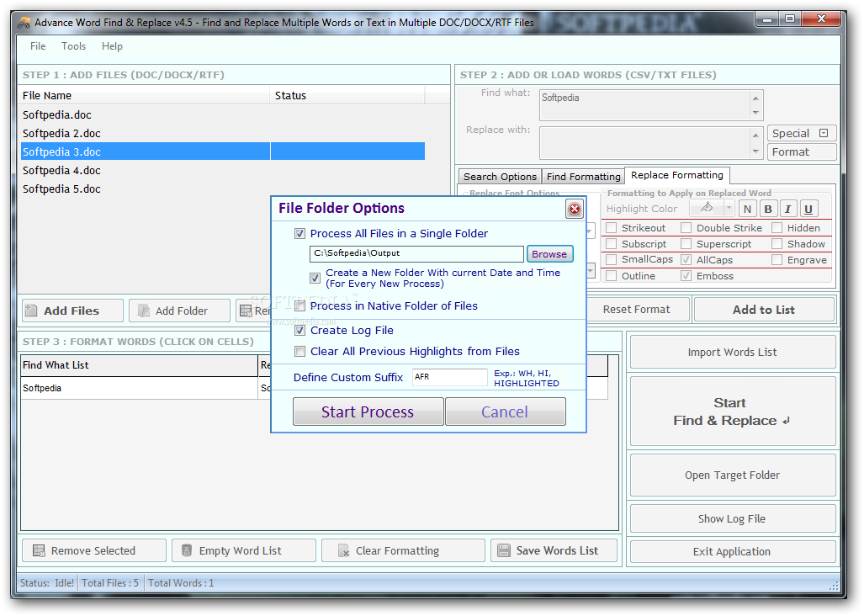The width and height of the screenshot is (864, 616).
Task: Select Softpedia.doc in file list
Action: [x=223, y=114]
